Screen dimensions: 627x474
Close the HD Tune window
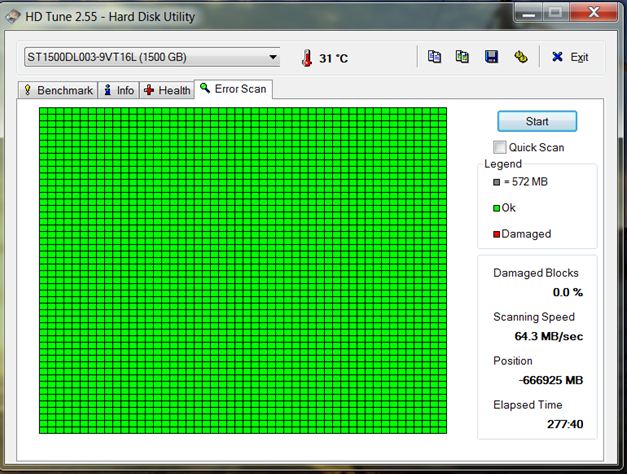(594, 12)
